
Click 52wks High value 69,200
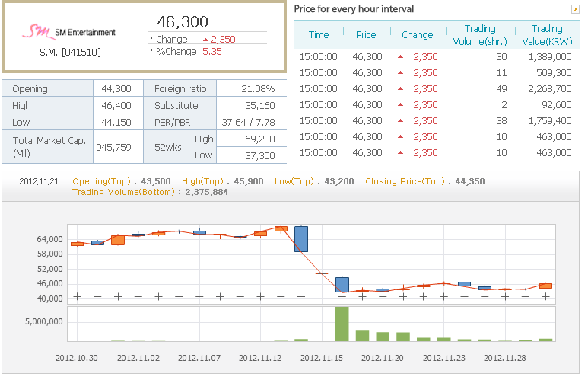point(260,139)
